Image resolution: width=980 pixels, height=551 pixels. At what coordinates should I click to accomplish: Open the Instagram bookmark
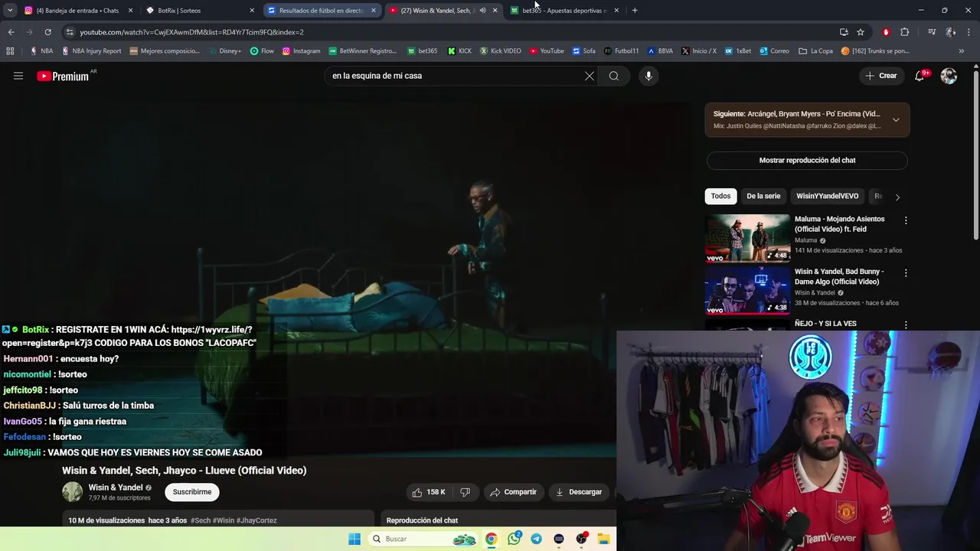point(301,51)
